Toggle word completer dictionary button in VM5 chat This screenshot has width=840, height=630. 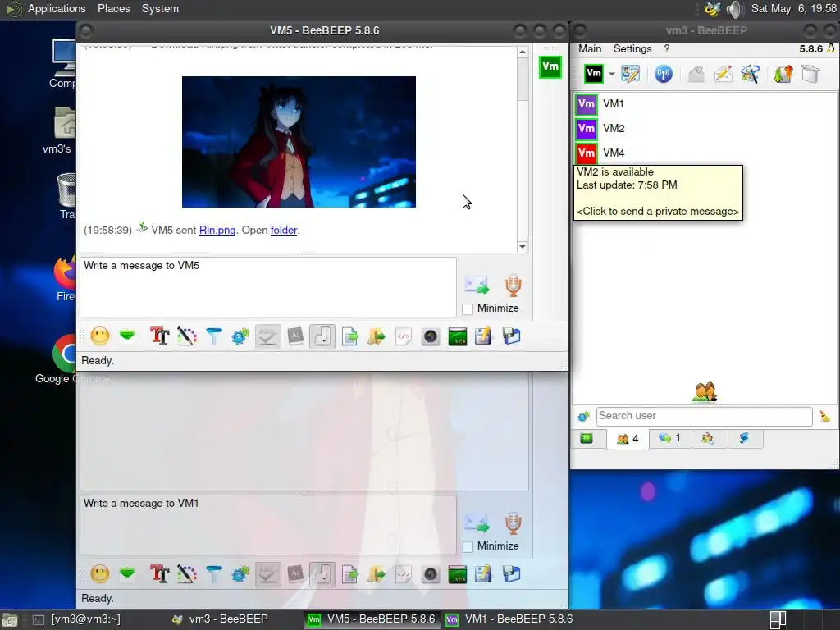tap(295, 336)
